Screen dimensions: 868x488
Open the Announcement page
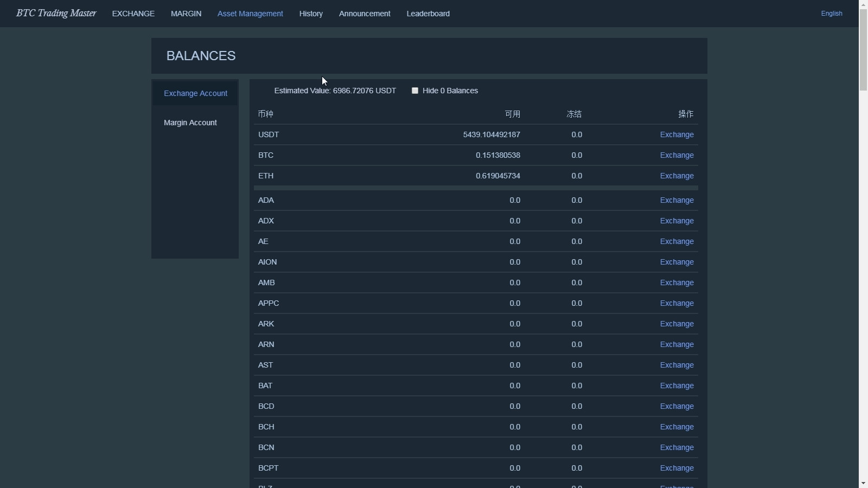tap(365, 14)
